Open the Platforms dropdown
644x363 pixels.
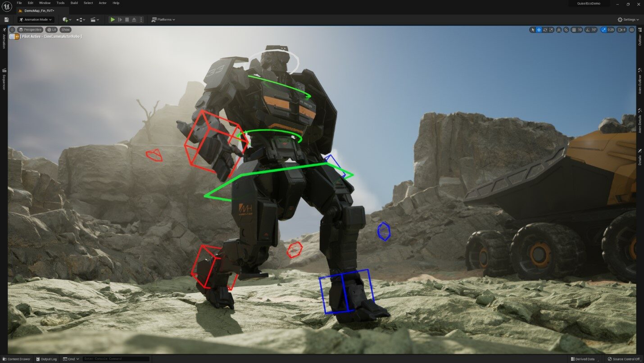tap(163, 19)
